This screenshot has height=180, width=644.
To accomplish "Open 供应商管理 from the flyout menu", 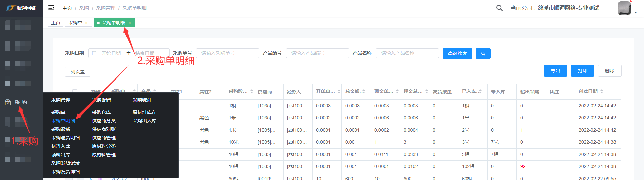I will pyautogui.click(x=104, y=138).
